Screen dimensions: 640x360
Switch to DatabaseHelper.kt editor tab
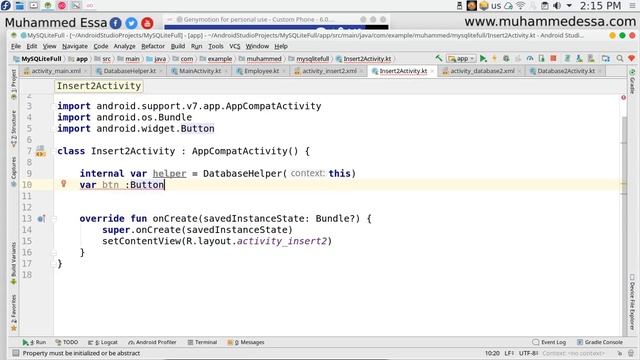click(127, 71)
